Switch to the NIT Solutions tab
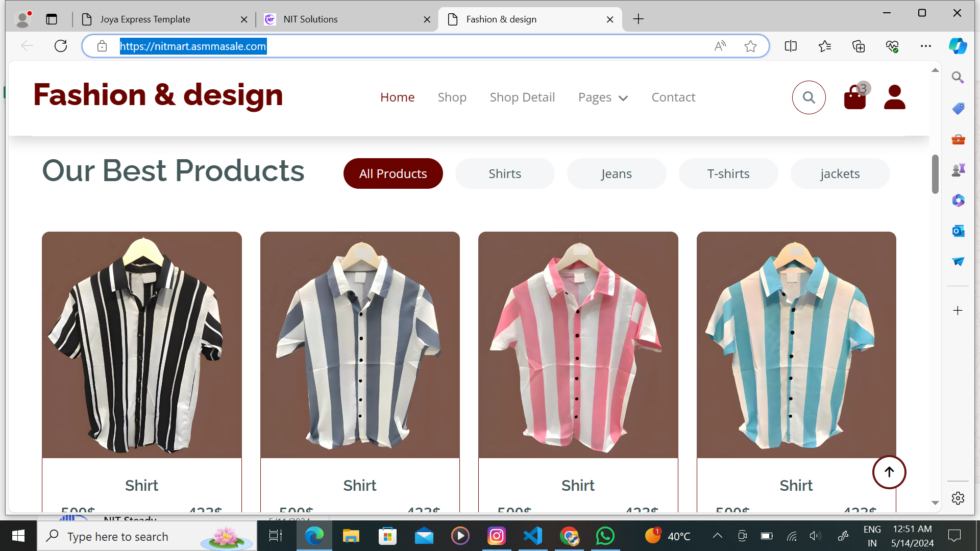The height and width of the screenshot is (551, 980). (310, 19)
